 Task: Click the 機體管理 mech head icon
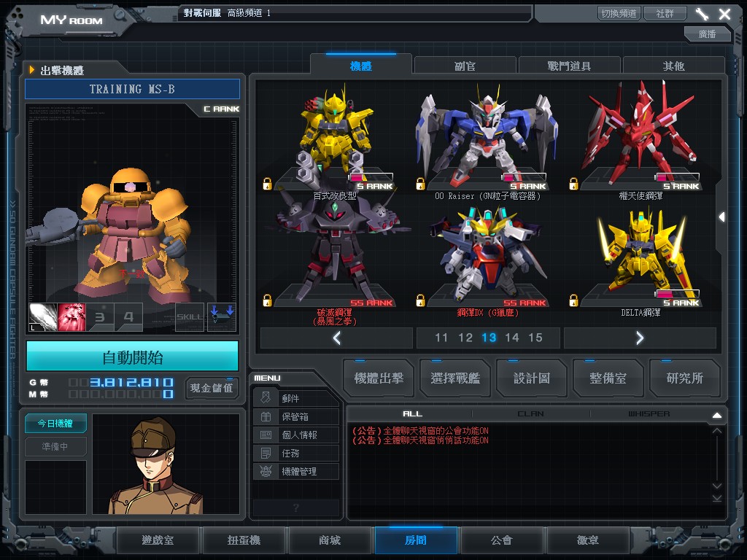(266, 471)
